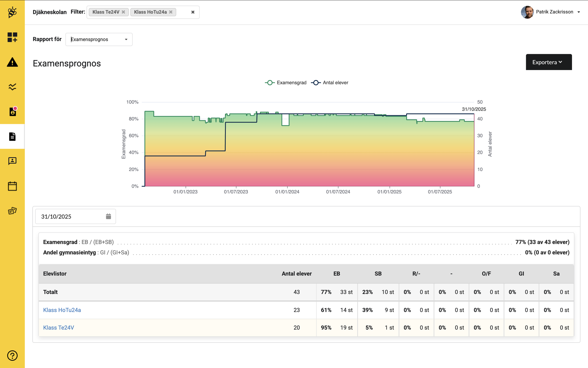Select the document reports icon in sidebar
Screen dimensions: 588x368
click(x=12, y=137)
